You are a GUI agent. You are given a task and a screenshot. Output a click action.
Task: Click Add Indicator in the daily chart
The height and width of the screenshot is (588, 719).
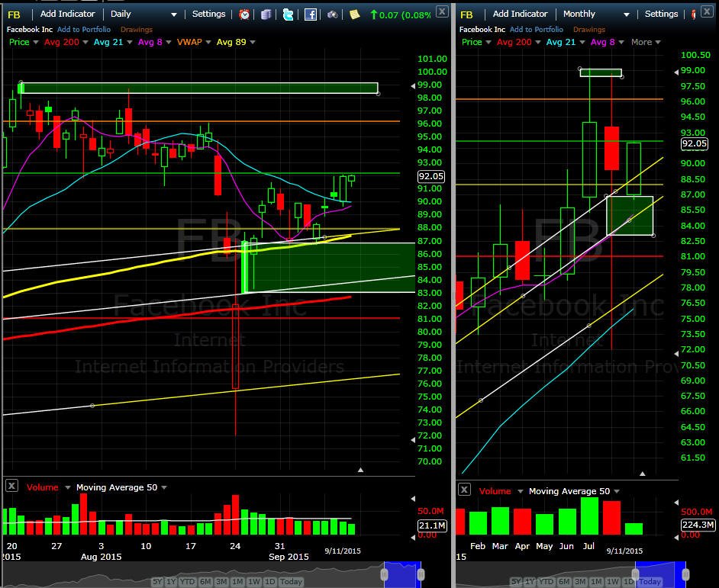pyautogui.click(x=67, y=14)
